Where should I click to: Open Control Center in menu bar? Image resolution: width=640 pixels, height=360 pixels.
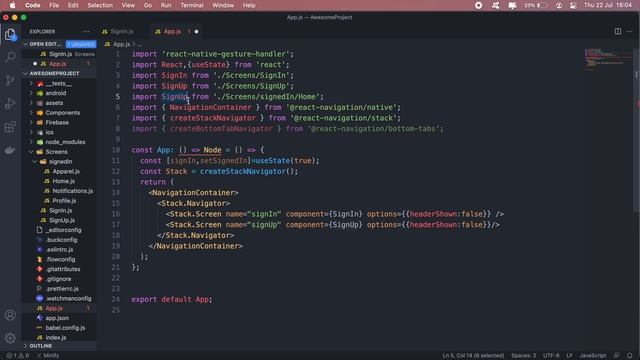pyautogui.click(x=573, y=5)
